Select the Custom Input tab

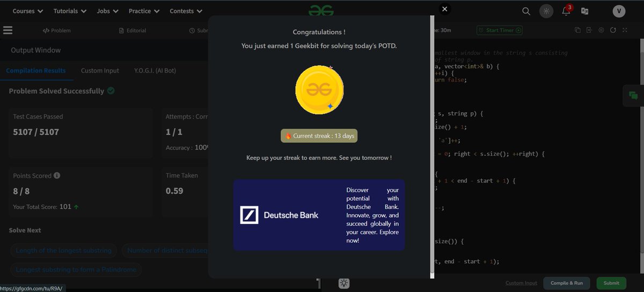pos(100,70)
